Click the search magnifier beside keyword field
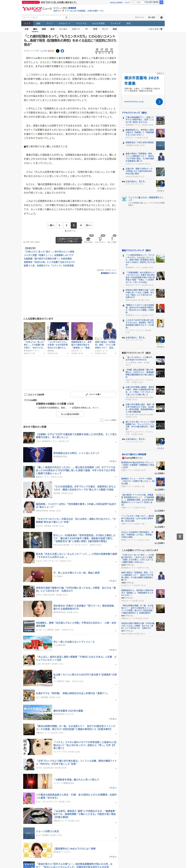Viewport: 186px width, 868px height. point(66,18)
